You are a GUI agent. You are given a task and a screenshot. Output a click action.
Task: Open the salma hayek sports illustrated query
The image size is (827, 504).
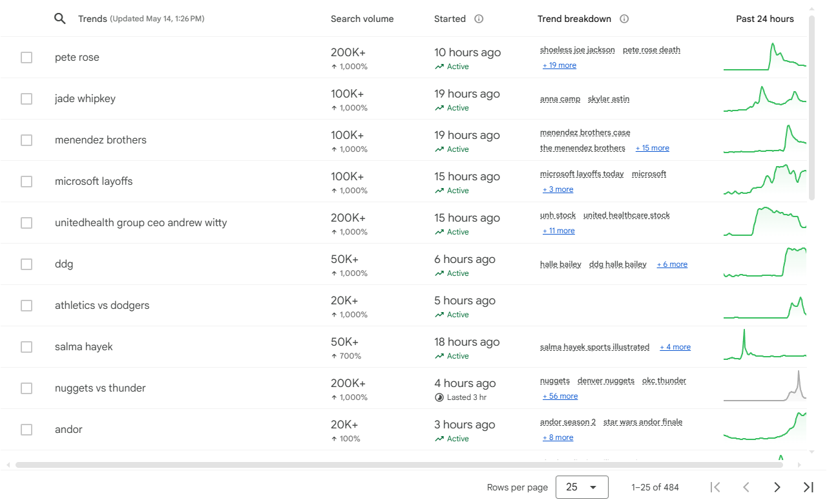(595, 347)
